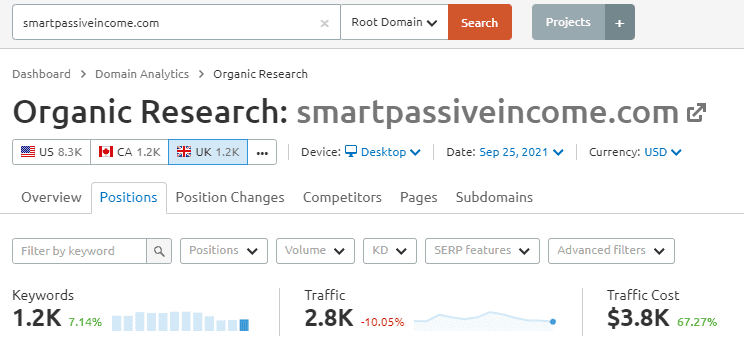Click the Traffic trend line chart
The height and width of the screenshot is (363, 744).
coord(484,321)
